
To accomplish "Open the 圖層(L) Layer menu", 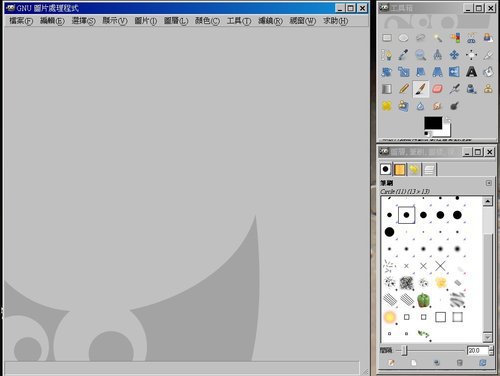I will pos(176,21).
